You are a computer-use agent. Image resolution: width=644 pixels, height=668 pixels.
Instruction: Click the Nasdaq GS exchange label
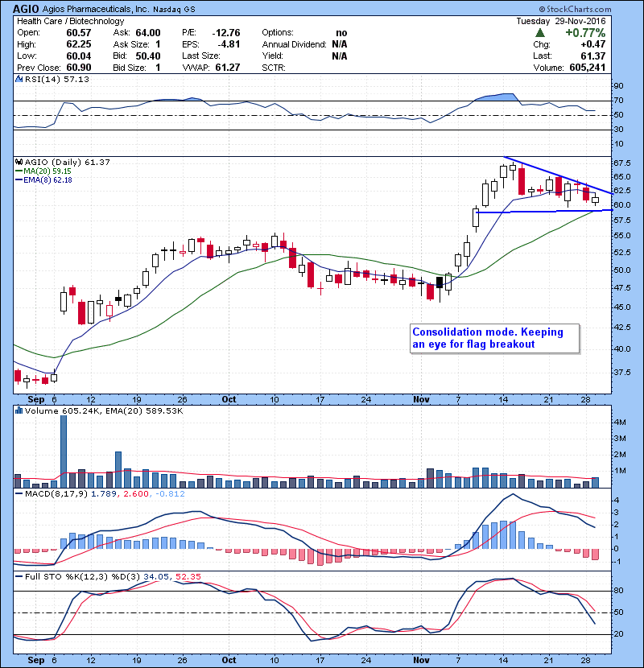pos(174,9)
